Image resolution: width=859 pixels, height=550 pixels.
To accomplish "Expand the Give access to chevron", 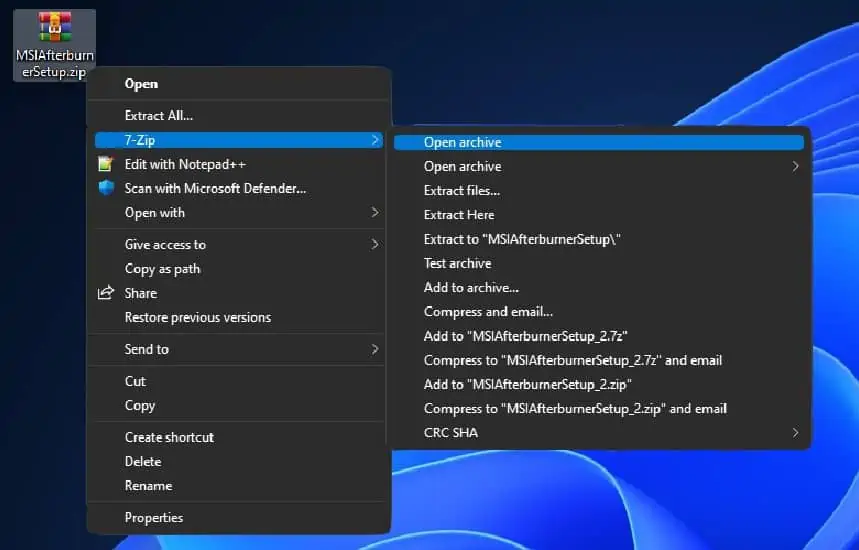I will (375, 244).
